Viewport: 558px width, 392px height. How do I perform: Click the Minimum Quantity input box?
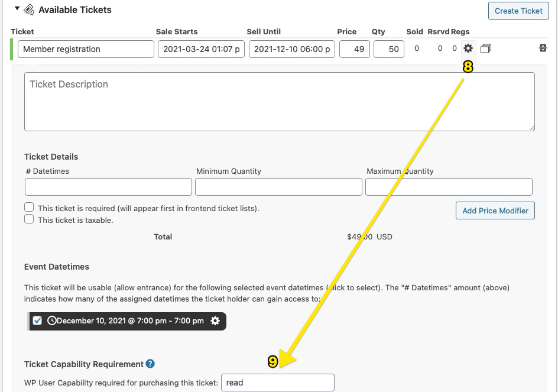click(278, 187)
